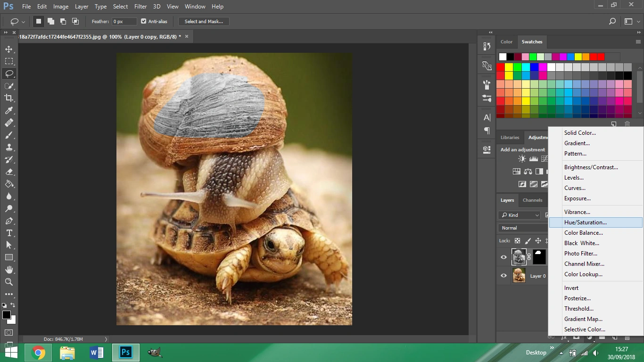Open the layer filter Kind dropdown
Screen dimensions: 644x362
pyautogui.click(x=520, y=215)
